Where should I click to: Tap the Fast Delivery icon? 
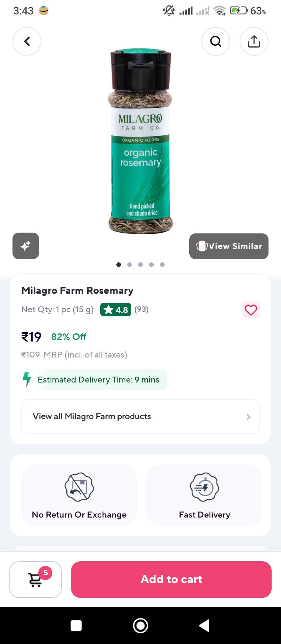[205, 487]
